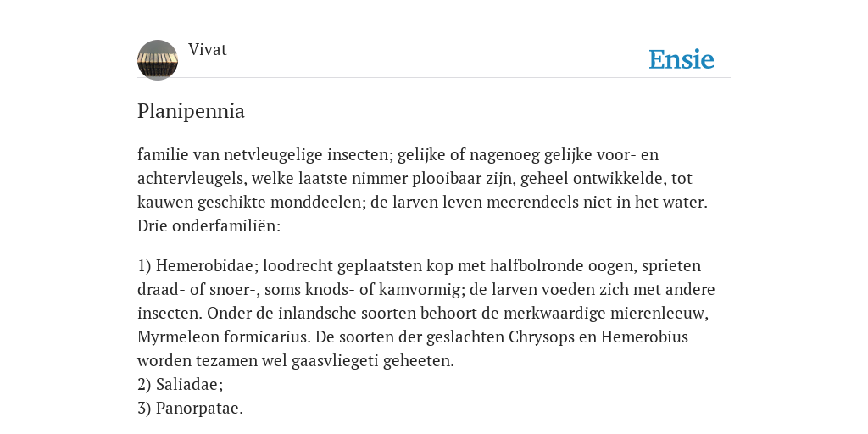This screenshot has height=434, width=868.
Task: Click the '3) Panorpatae.' list entry
Action: point(191,409)
